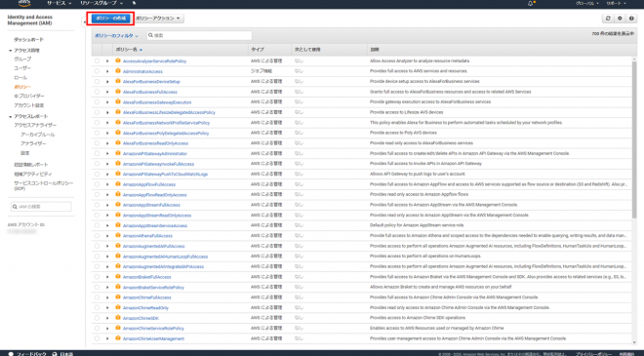The height and width of the screenshot is (356, 644).
Task: Open the サービス menu in the top bar
Action: coord(59,3)
